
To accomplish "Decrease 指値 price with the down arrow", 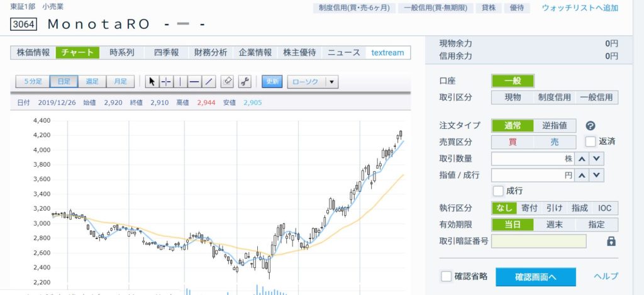I will [597, 175].
